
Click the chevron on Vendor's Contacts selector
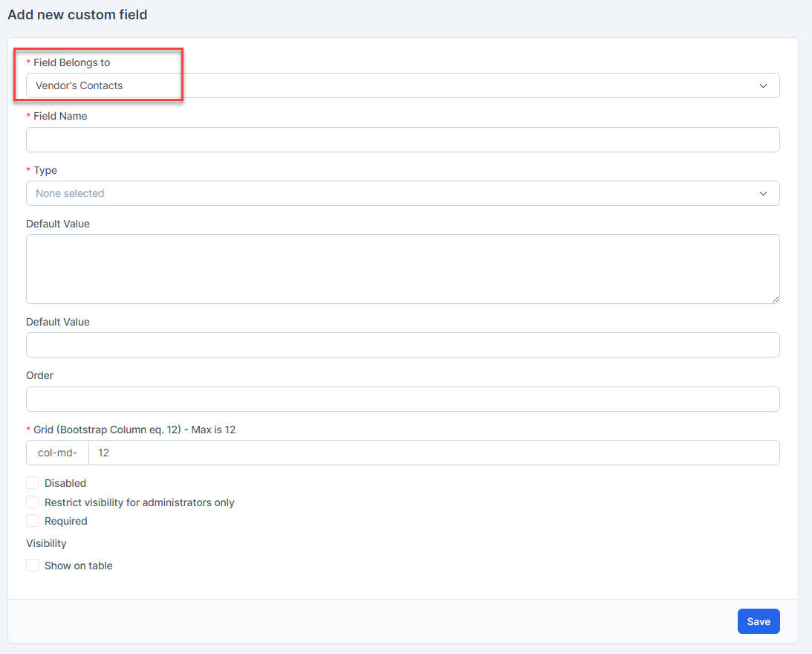(763, 86)
